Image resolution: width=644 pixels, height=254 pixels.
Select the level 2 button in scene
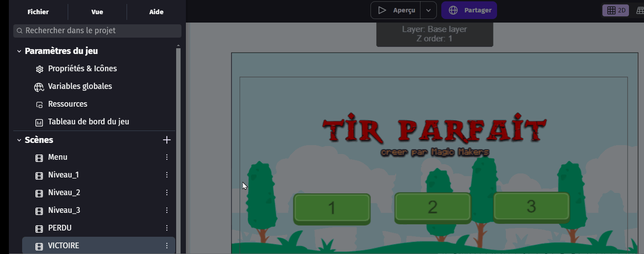point(433,208)
